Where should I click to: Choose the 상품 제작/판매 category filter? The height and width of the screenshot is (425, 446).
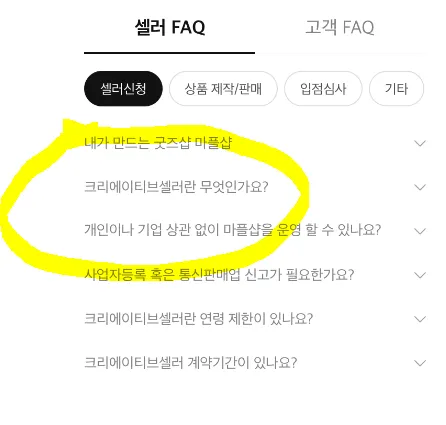(223, 89)
